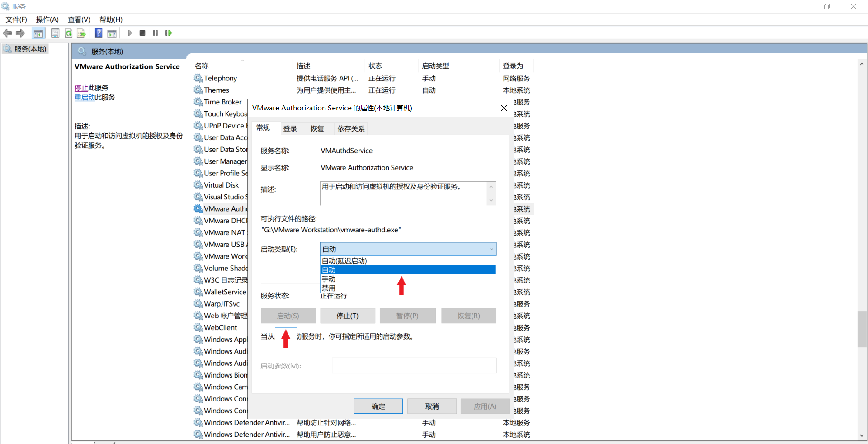Click the 停止 link for this service
This screenshot has width=868, height=444.
[81, 88]
